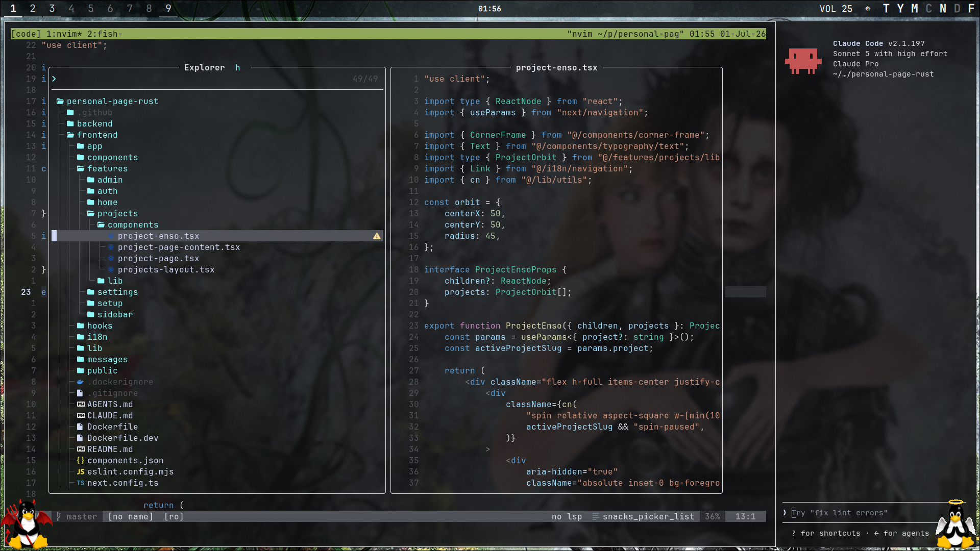This screenshot has width=980, height=551.
Task: Switch to workspace 9 in the top bar
Action: tap(168, 9)
